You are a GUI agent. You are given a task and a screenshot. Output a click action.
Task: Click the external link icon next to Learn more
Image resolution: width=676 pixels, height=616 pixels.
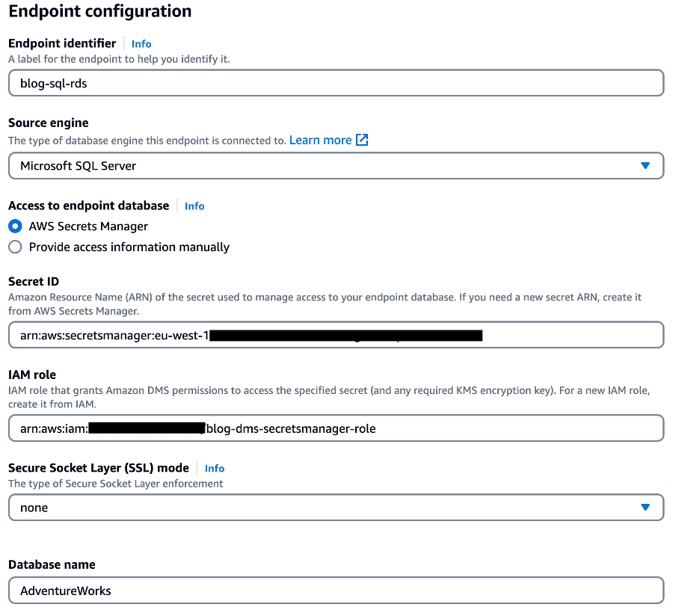pos(360,140)
